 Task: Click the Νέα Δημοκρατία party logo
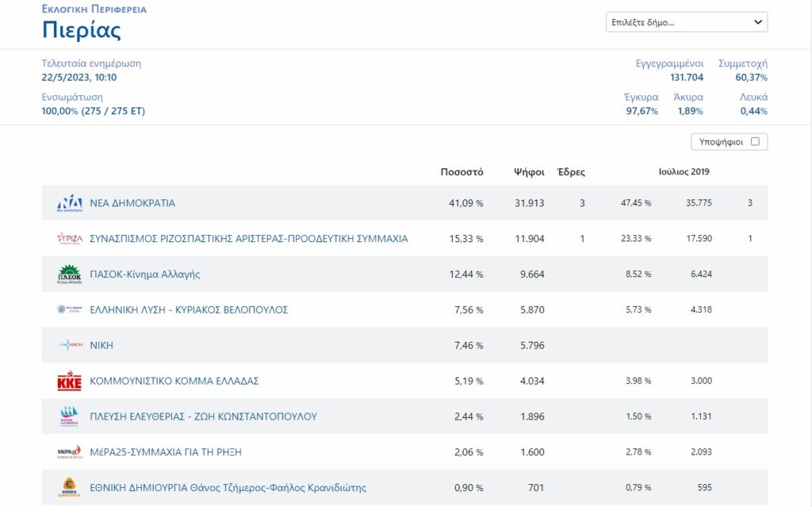click(x=69, y=203)
